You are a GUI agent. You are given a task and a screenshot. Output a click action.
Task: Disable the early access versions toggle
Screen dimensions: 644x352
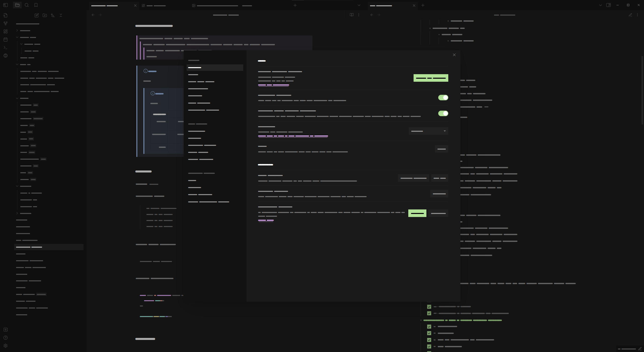point(443,113)
